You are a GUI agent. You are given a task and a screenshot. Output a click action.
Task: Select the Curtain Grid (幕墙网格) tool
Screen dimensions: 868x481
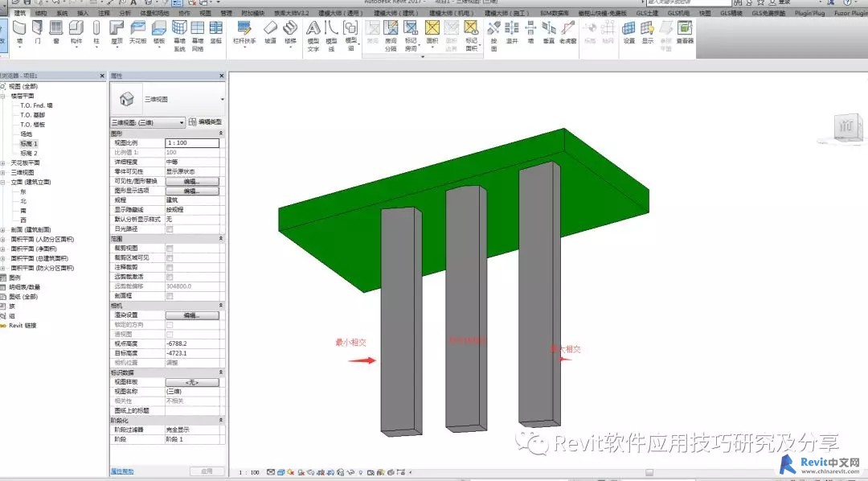pos(198,35)
